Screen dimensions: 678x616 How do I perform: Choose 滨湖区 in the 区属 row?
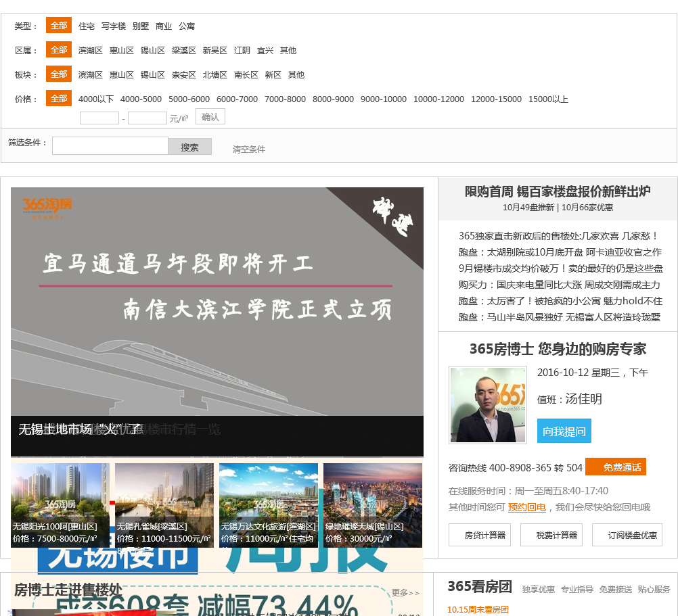click(x=91, y=51)
